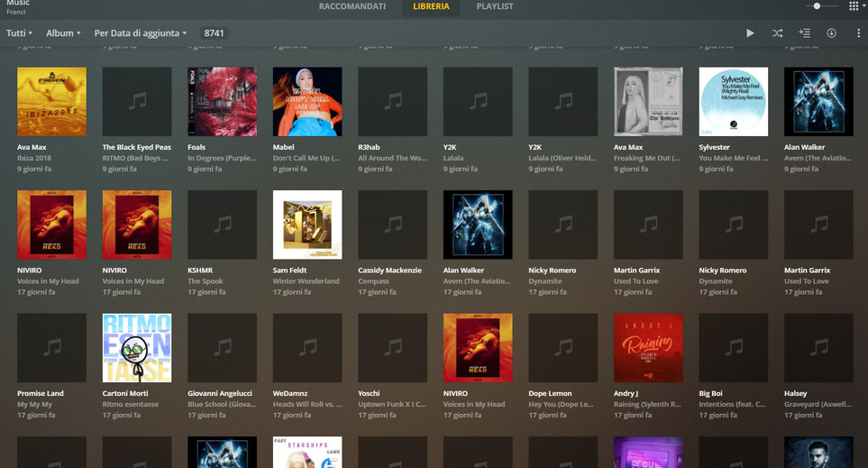Open Sam Feldt Winter Wonderland cover

coord(307,225)
